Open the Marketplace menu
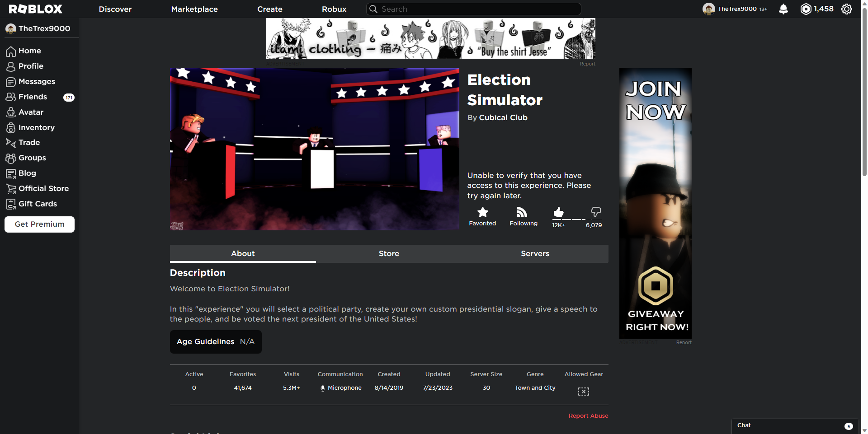This screenshot has height=434, width=868. point(194,9)
